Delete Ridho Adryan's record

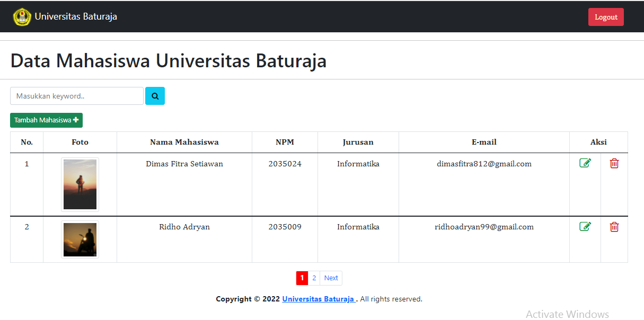[614, 227]
